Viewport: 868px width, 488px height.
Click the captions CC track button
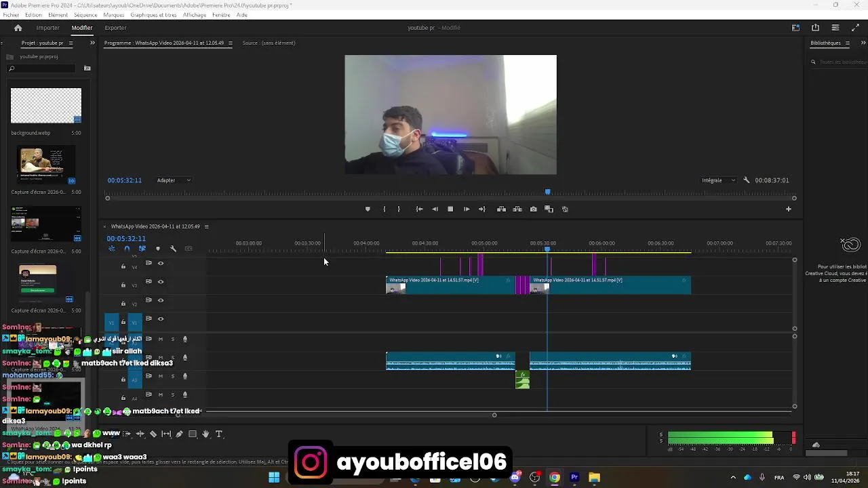pyautogui.click(x=189, y=249)
